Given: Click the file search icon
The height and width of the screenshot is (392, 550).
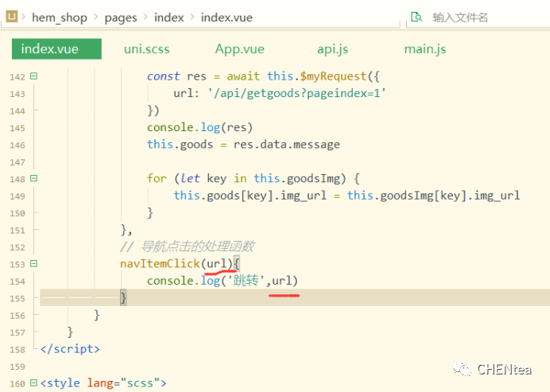Looking at the screenshot, I should pos(416,17).
